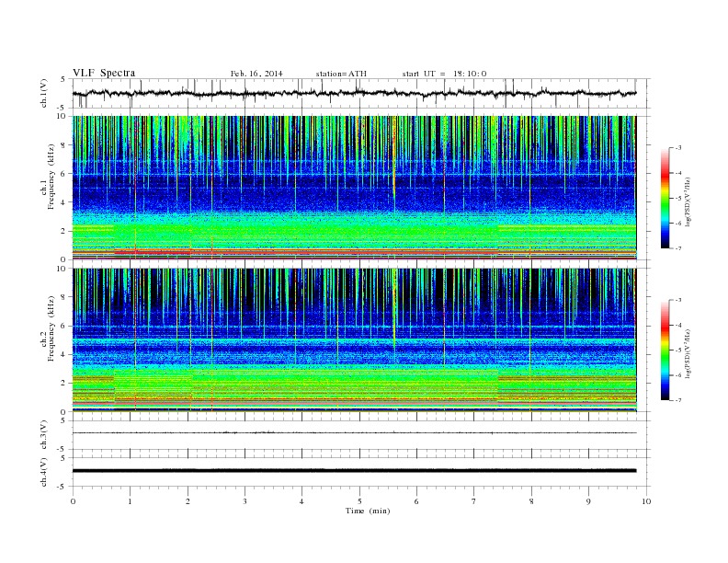Click the ch.4 thick waveform trace
The image size is (728, 563).
point(354,471)
